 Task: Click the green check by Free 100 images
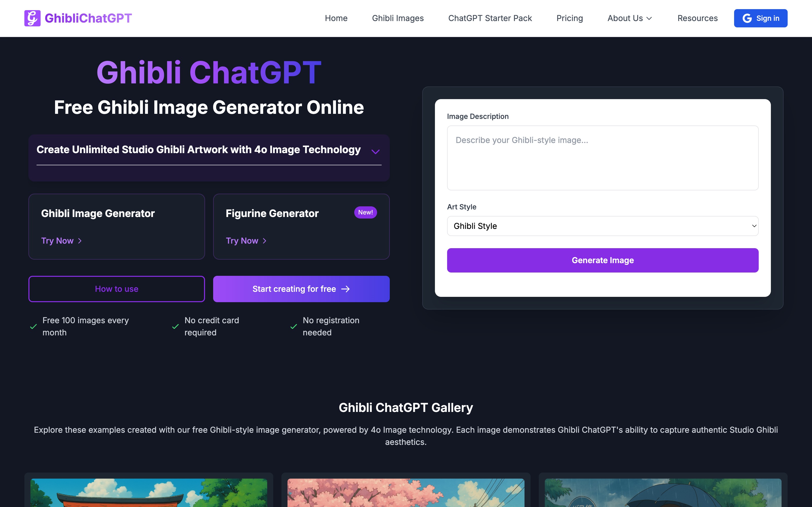[x=33, y=326]
